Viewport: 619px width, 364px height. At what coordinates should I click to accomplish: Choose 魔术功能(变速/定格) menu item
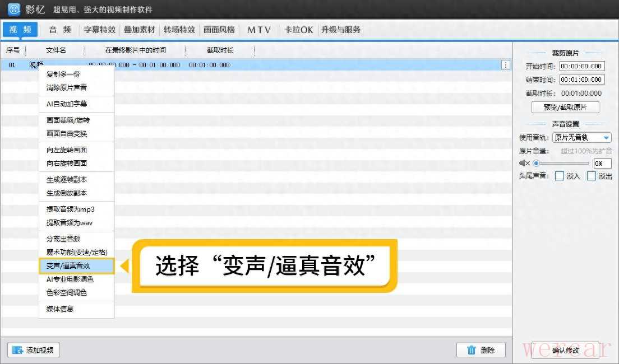click(76, 253)
